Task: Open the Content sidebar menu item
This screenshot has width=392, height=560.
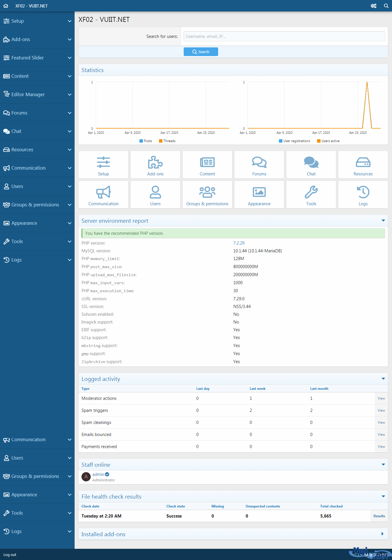Action: [x=37, y=76]
